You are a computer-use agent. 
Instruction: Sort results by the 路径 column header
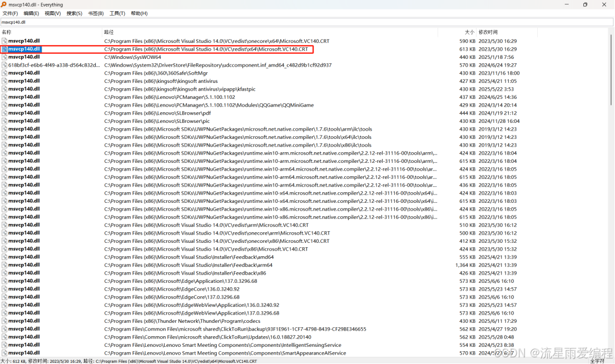tap(270, 32)
